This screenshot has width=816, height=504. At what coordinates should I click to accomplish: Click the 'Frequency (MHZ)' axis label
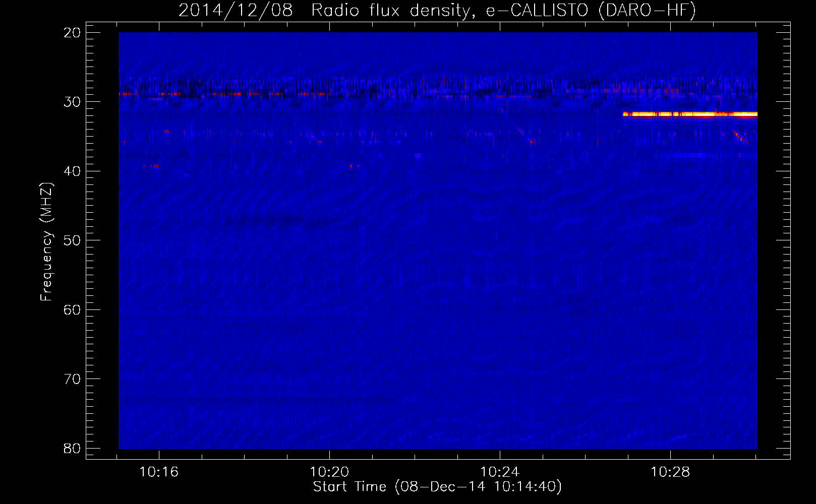46,242
